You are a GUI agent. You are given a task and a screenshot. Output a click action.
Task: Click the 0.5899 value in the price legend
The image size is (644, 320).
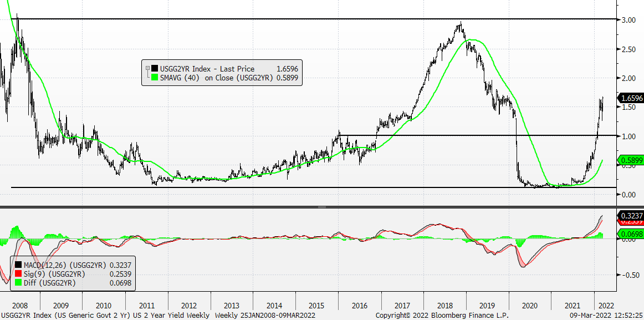coord(288,77)
